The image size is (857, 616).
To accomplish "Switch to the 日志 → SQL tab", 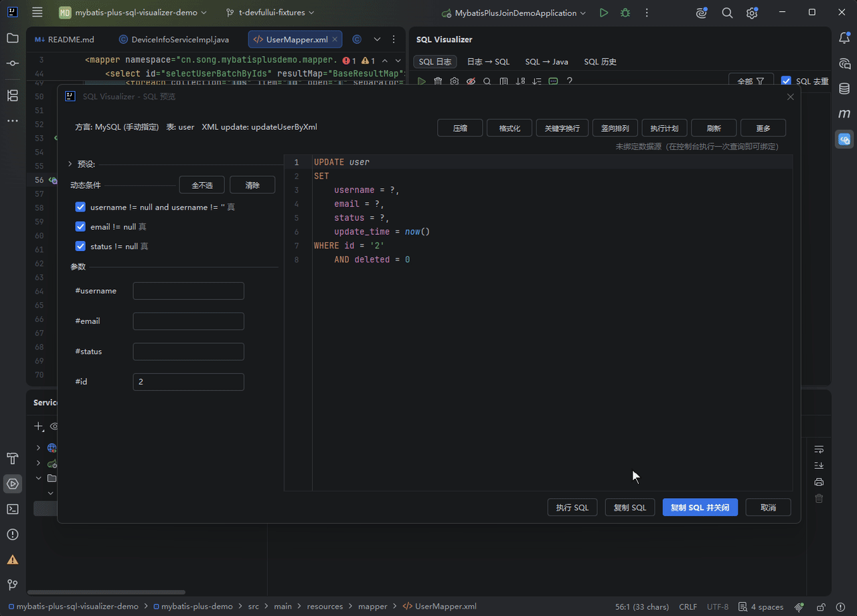I will [x=488, y=62].
